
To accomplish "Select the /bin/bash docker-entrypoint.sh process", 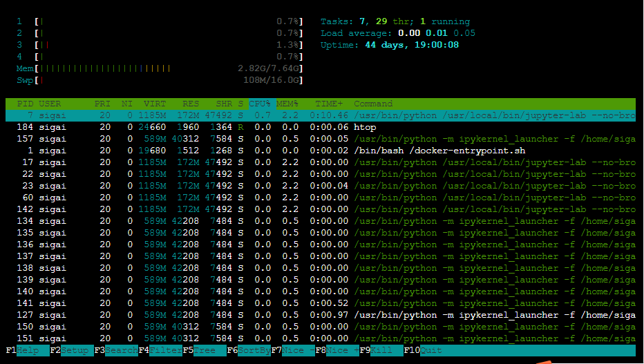I will [321, 151].
